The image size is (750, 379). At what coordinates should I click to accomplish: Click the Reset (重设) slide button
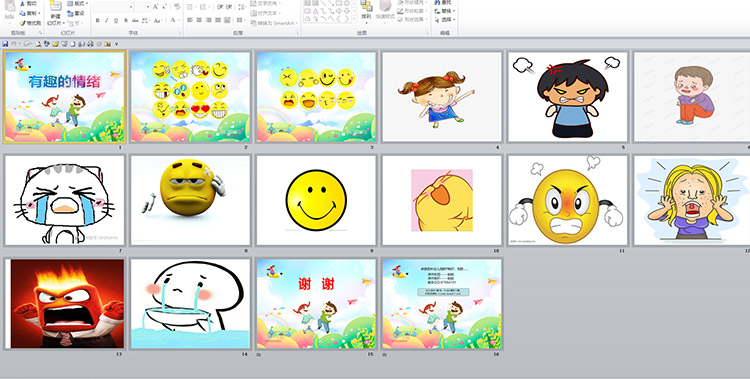click(x=76, y=13)
